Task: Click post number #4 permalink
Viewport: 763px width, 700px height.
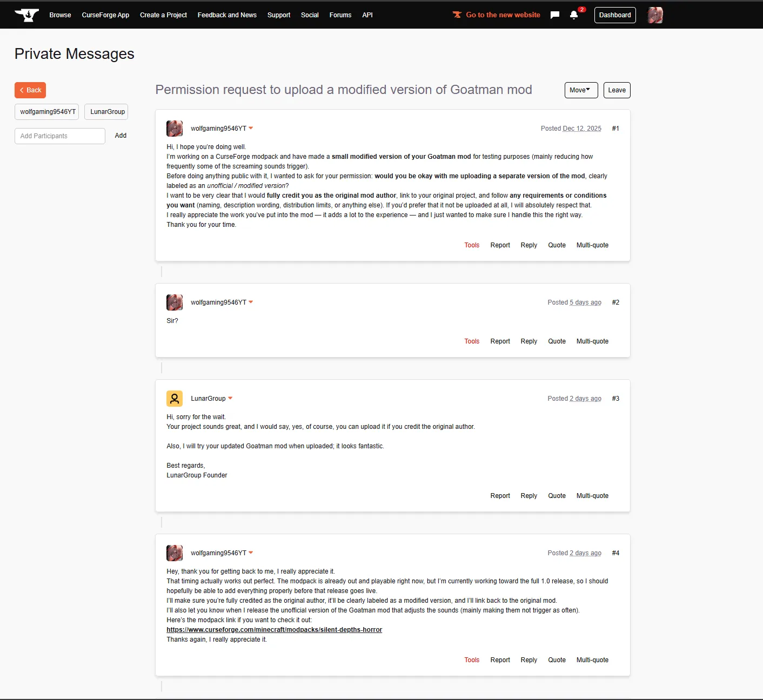Action: tap(615, 553)
